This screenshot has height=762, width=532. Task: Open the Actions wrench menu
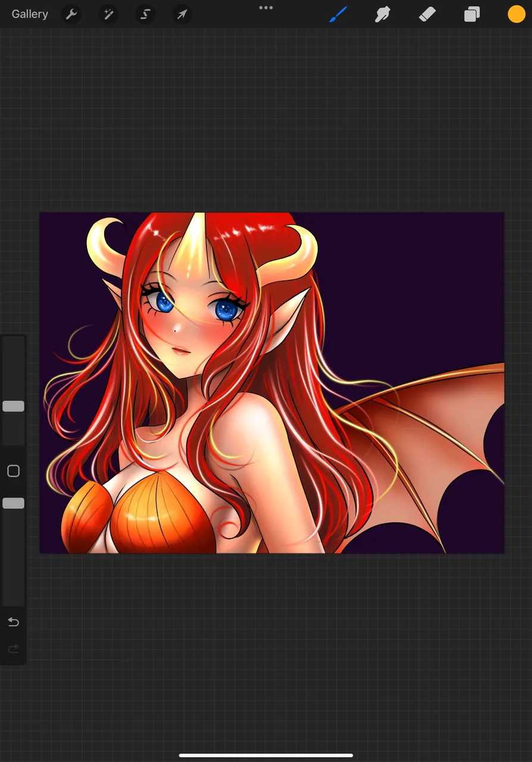tap(71, 14)
